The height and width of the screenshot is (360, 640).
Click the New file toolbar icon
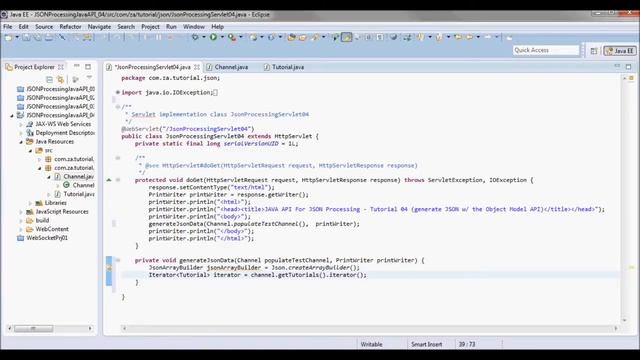coord(8,37)
